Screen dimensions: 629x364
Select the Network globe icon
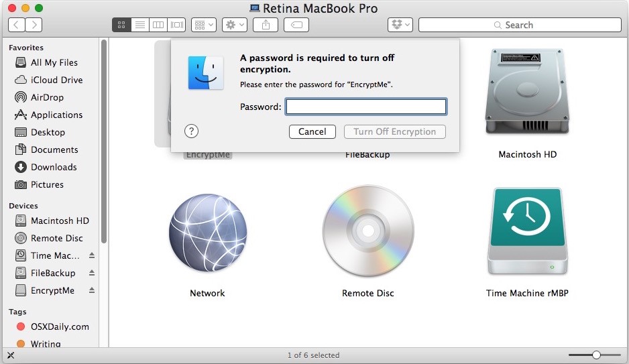point(207,231)
